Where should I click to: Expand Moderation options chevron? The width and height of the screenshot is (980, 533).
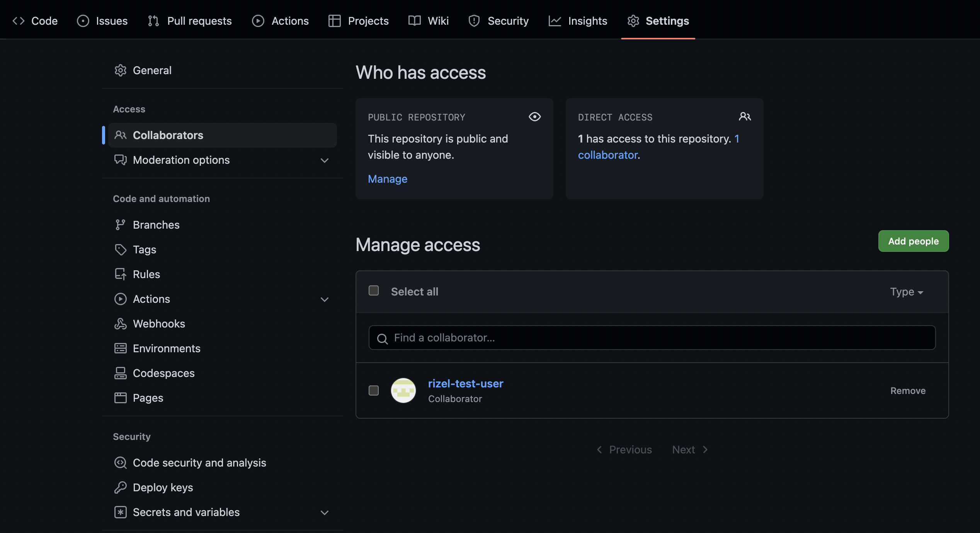click(x=325, y=160)
